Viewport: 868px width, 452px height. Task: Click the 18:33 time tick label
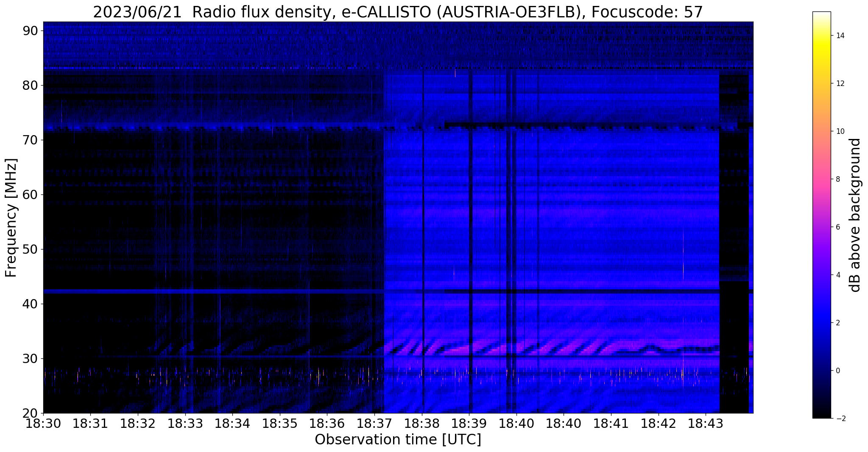pyautogui.click(x=185, y=423)
